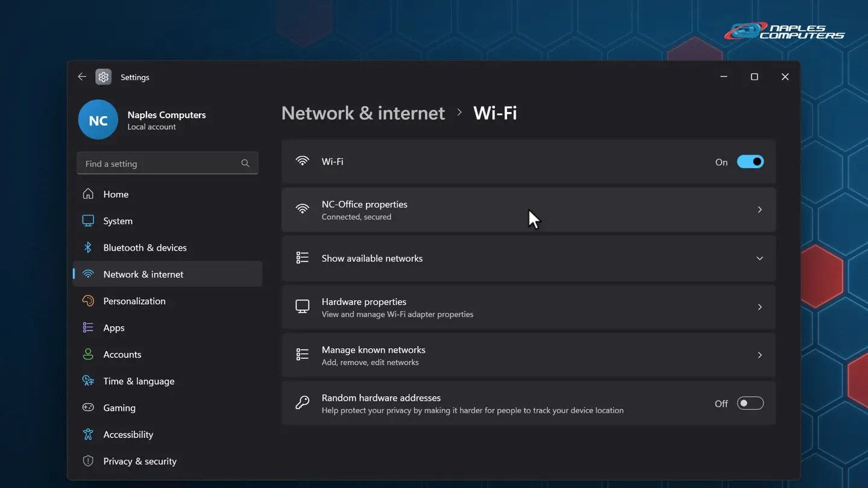
Task: Click the Home house icon
Action: click(x=88, y=194)
